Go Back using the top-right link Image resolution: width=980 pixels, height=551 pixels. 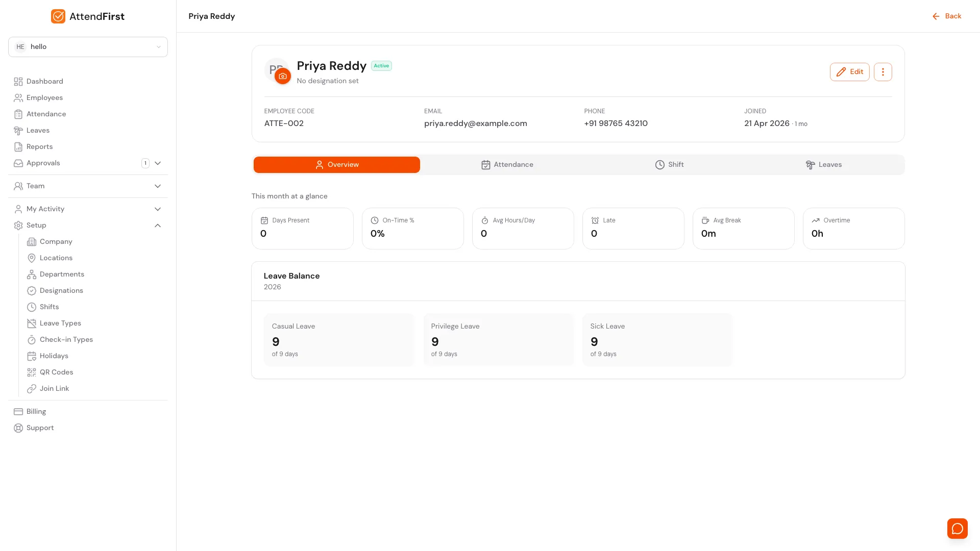pos(947,16)
